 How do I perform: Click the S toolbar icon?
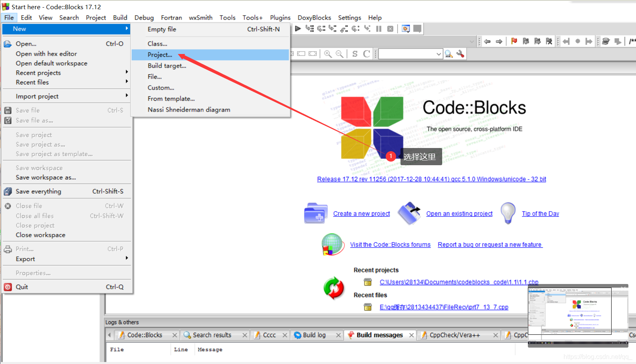point(355,54)
